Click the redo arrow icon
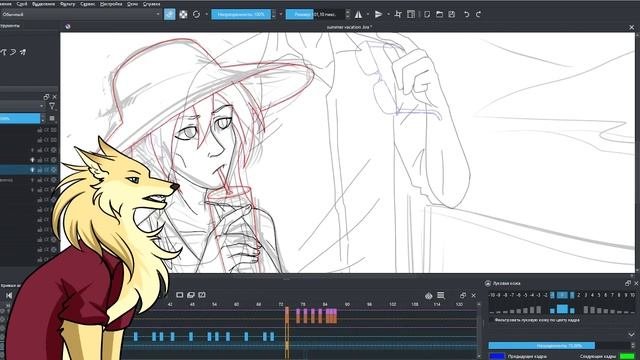The image size is (640, 360). click(x=479, y=14)
